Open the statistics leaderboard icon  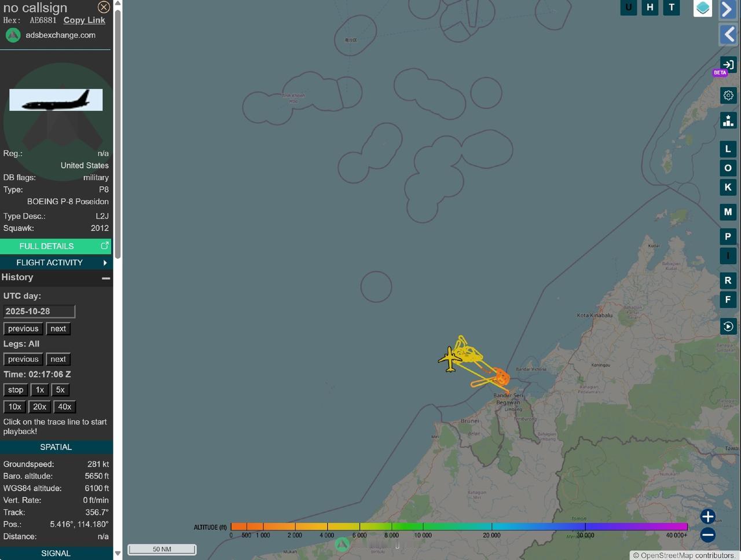click(728, 120)
